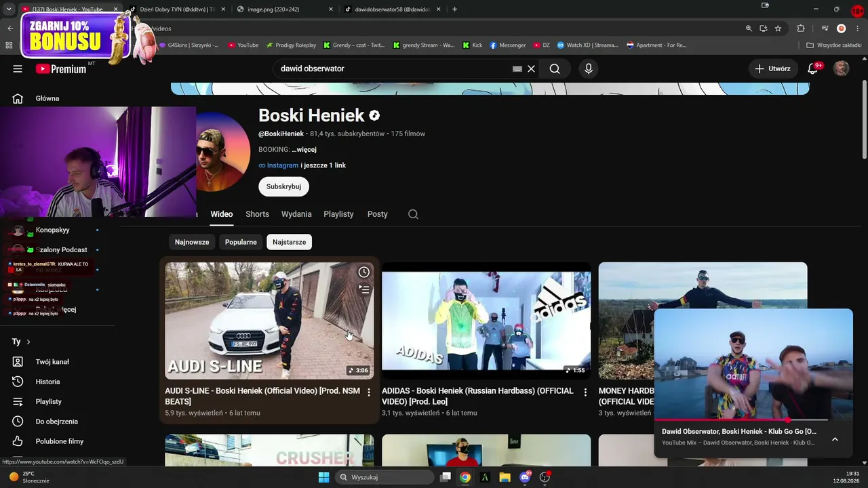Open Windows Start menu
Image resolution: width=868 pixels, height=488 pixels.
pos(323,477)
